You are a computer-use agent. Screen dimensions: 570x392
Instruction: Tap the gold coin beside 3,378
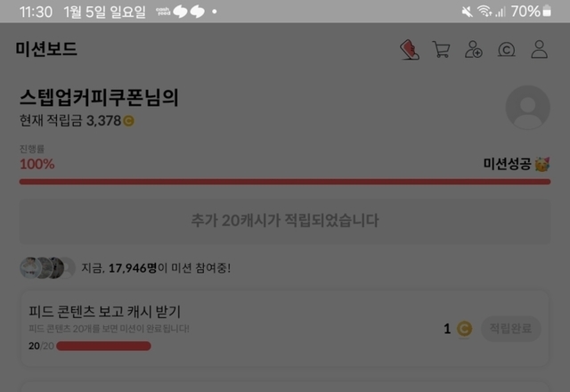[x=128, y=121]
